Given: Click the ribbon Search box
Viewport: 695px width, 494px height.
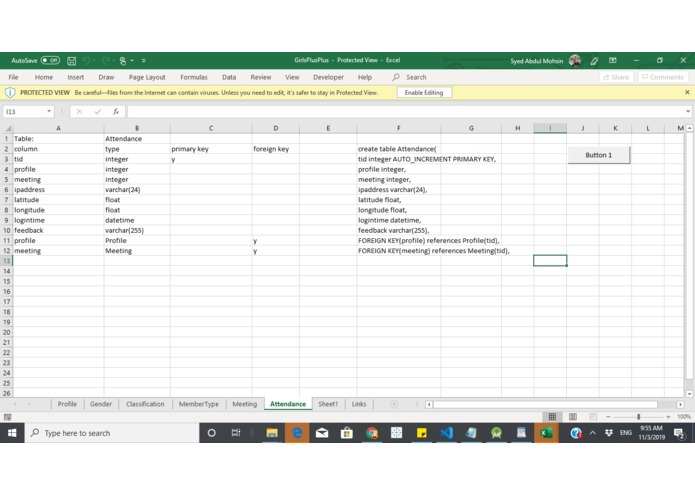Looking at the screenshot, I should [x=410, y=77].
